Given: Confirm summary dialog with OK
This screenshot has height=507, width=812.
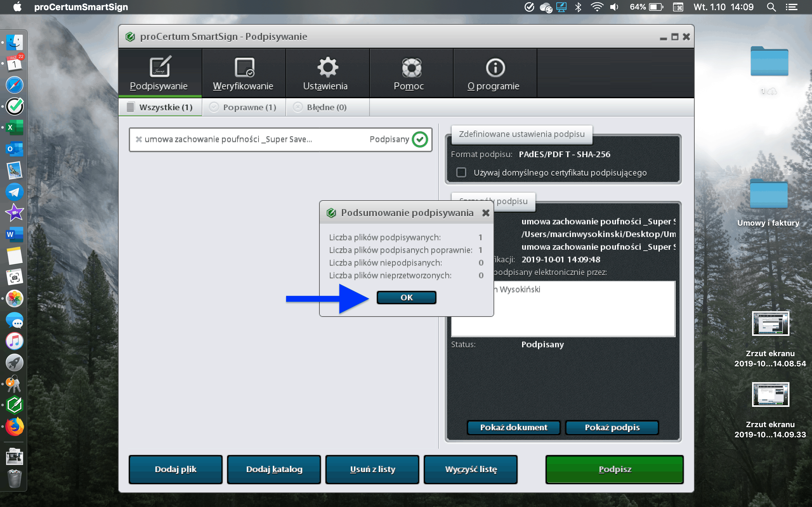Looking at the screenshot, I should (x=406, y=298).
